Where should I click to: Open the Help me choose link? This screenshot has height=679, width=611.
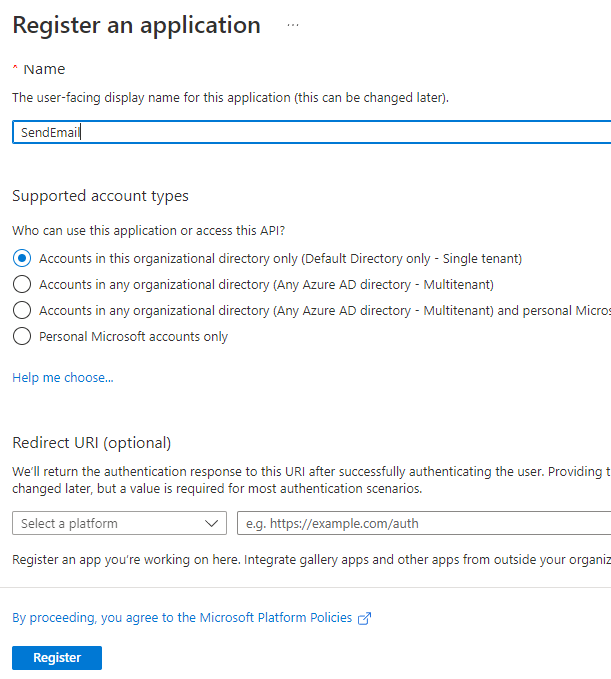[63, 378]
